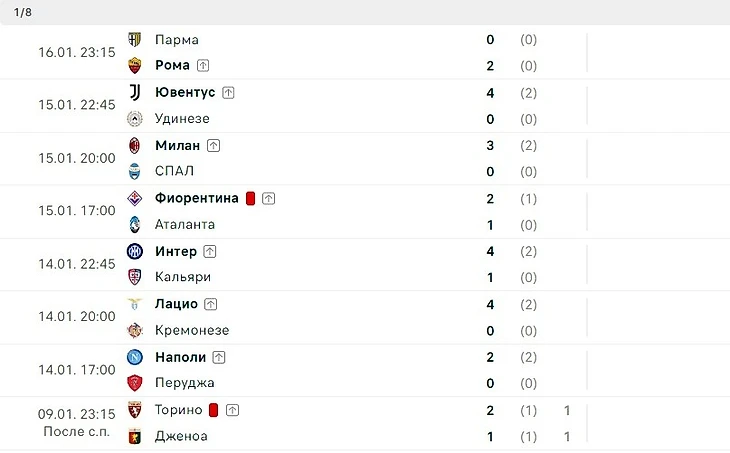Viewport: 730px width, 453px height.
Task: Click the Cagliari club crest
Action: [135, 277]
